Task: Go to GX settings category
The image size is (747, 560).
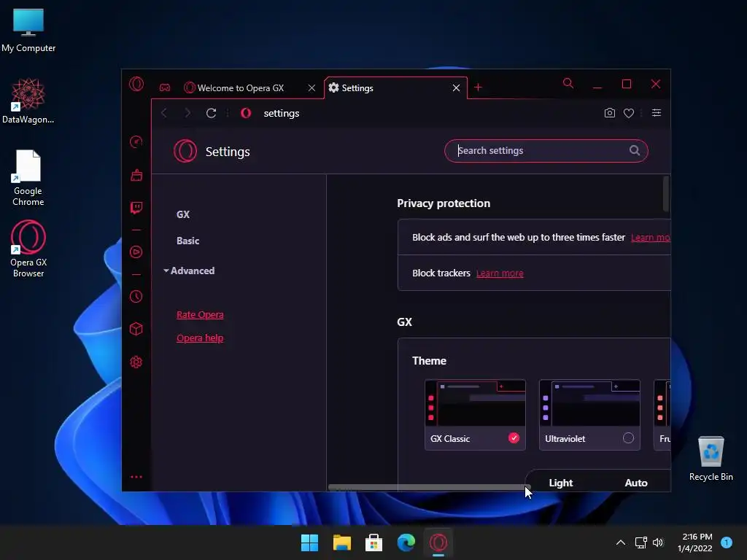Action: (x=183, y=214)
